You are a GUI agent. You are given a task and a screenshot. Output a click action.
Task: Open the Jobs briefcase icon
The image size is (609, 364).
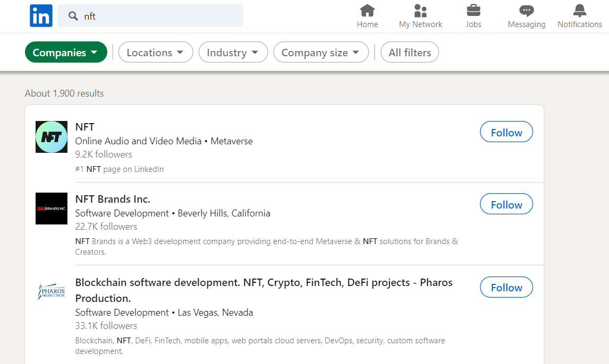(x=473, y=11)
